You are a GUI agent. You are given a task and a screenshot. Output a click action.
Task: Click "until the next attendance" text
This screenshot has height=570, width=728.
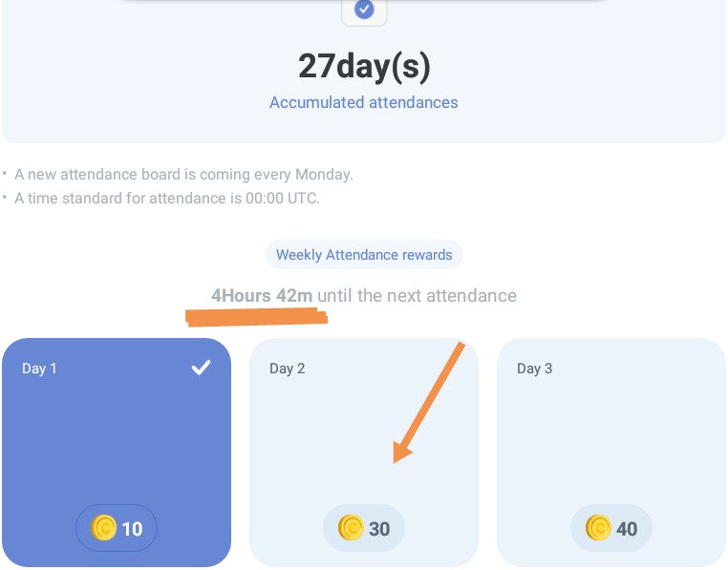click(x=417, y=295)
